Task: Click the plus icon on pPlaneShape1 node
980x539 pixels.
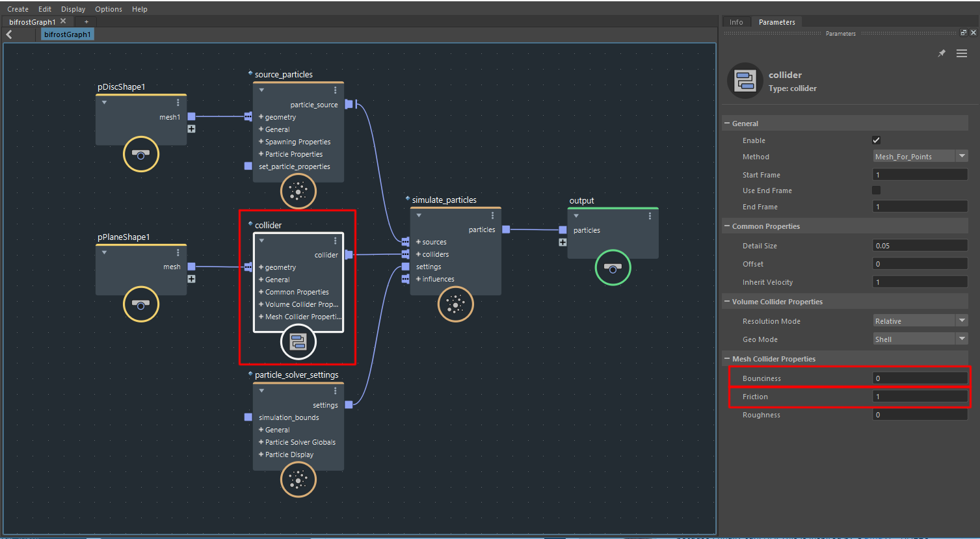Action: point(191,278)
